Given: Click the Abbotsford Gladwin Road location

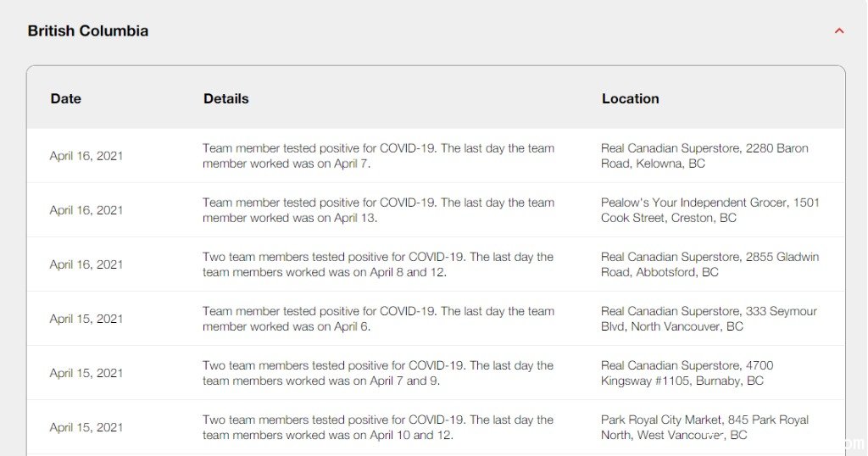Looking at the screenshot, I should pyautogui.click(x=710, y=264).
